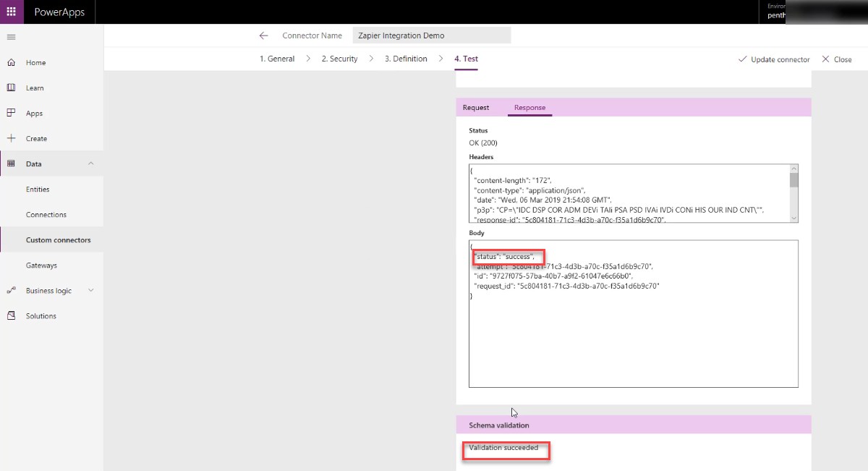Go back using the left arrow

[x=263, y=35]
